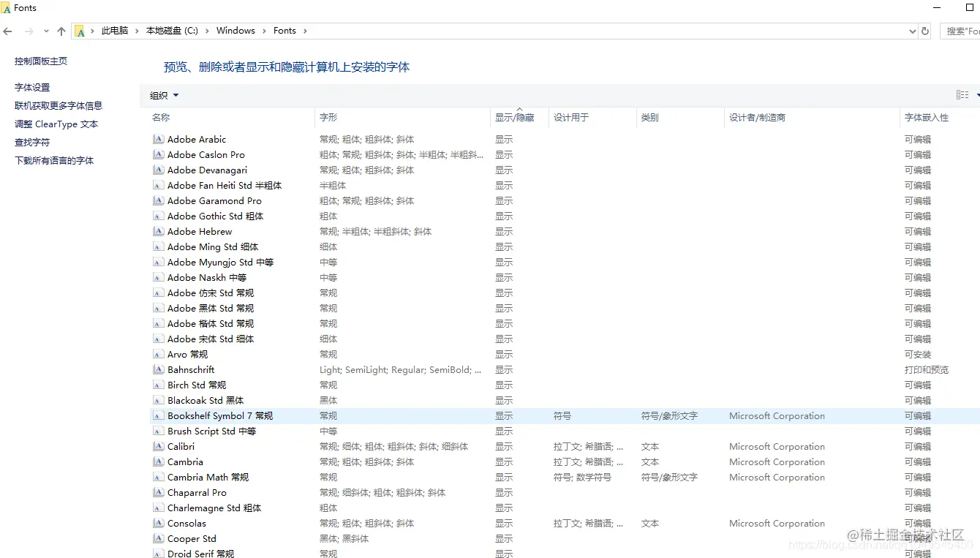Open 联机获取更多字体信息 link

(x=59, y=105)
